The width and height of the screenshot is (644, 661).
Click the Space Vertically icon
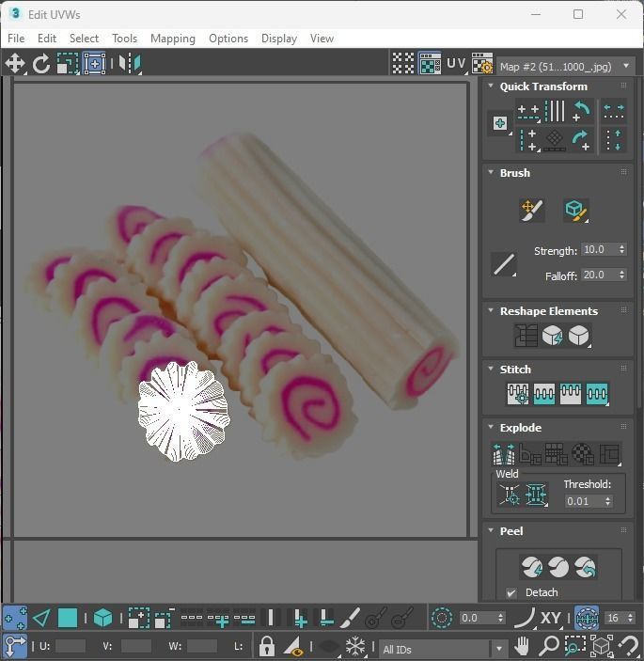tap(614, 140)
